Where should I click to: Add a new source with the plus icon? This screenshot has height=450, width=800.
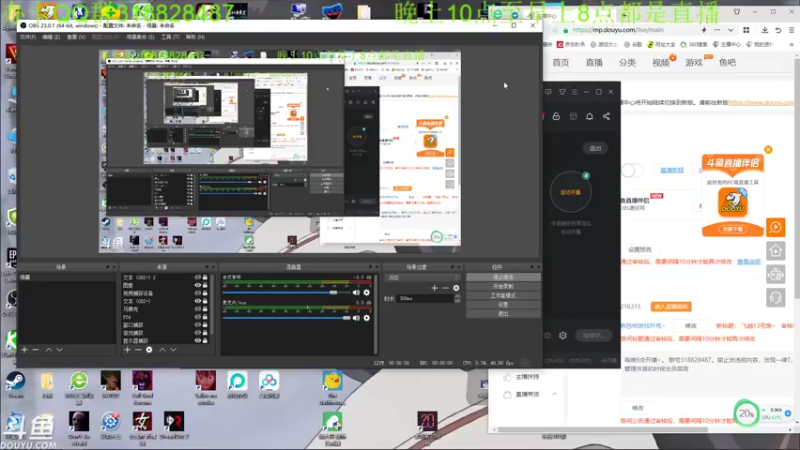128,349
